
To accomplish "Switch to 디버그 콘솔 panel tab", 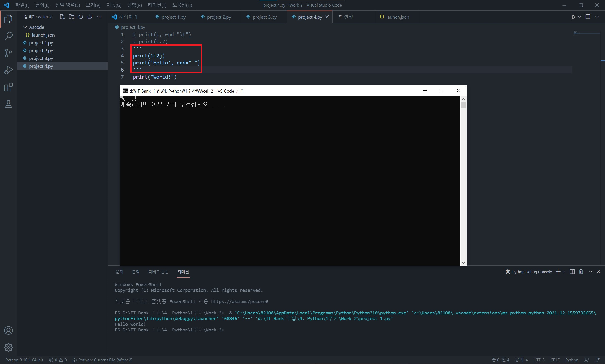I will click(x=158, y=272).
